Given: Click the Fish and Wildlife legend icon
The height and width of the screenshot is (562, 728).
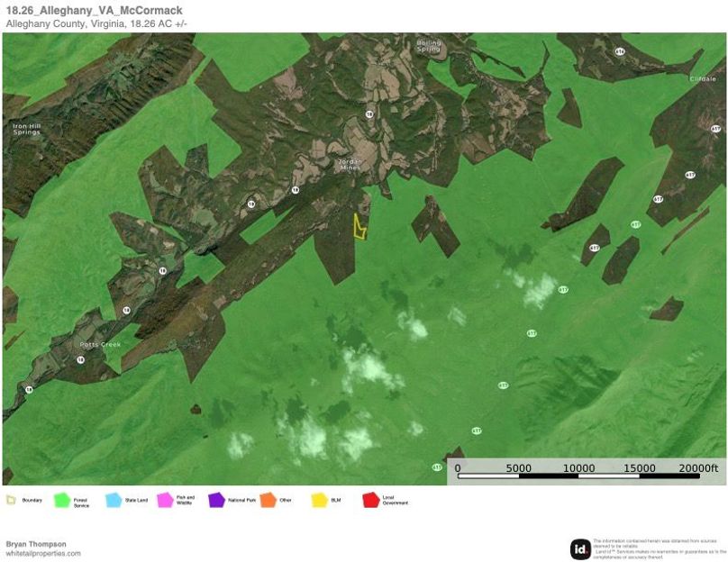Looking at the screenshot, I should click(x=165, y=499).
